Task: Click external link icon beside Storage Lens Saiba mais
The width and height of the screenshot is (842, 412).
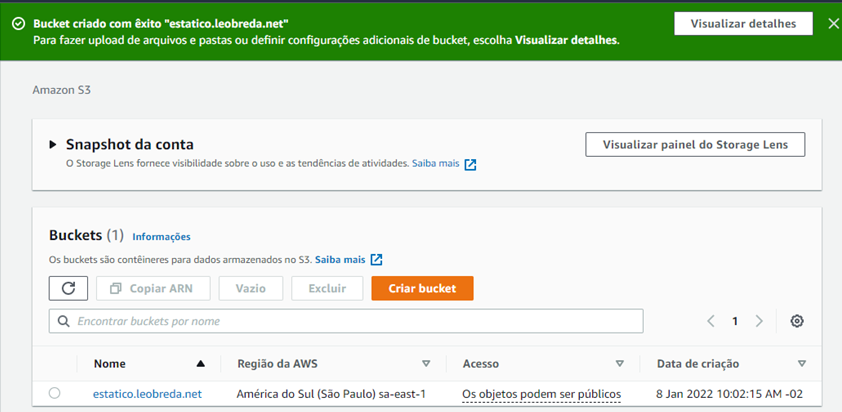Action: 470,164
